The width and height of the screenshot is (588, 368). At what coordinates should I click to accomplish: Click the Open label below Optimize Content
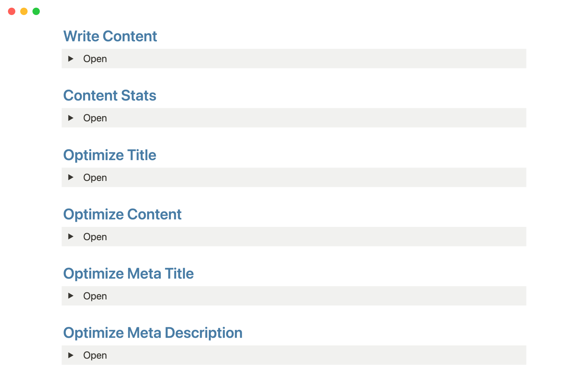95,237
